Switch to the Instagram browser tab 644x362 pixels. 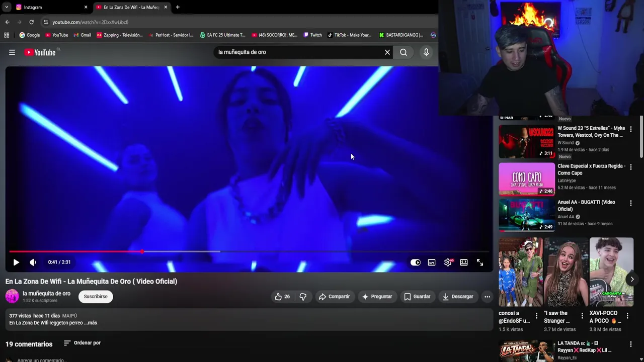[50, 7]
